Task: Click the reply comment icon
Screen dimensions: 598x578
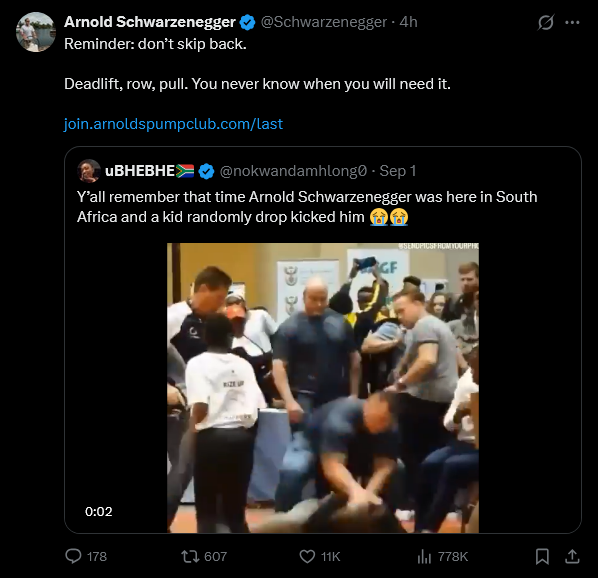Action: click(x=73, y=556)
